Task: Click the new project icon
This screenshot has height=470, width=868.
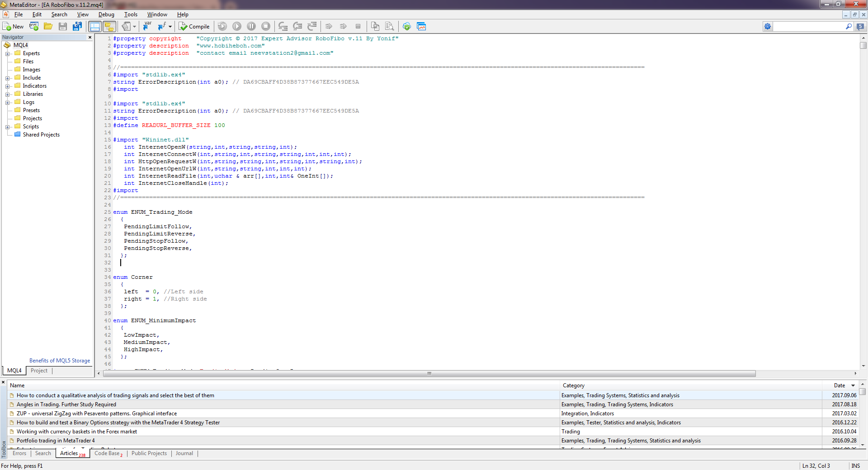Action: [34, 26]
